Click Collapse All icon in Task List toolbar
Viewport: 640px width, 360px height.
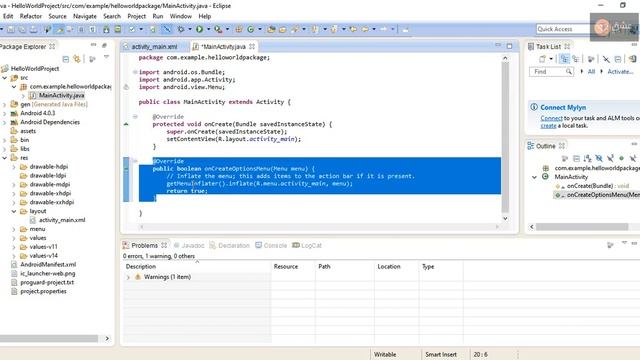(x=618, y=59)
